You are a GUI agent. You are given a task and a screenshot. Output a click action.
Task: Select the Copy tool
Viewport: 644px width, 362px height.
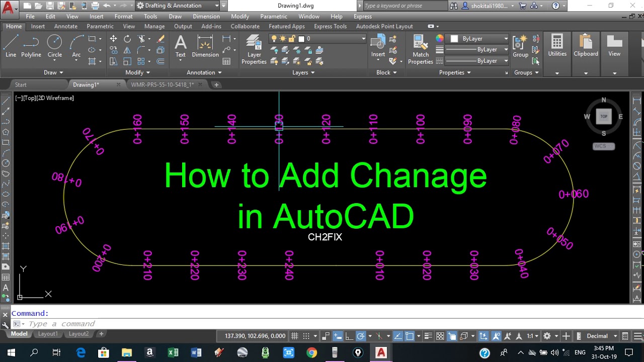coord(113,50)
